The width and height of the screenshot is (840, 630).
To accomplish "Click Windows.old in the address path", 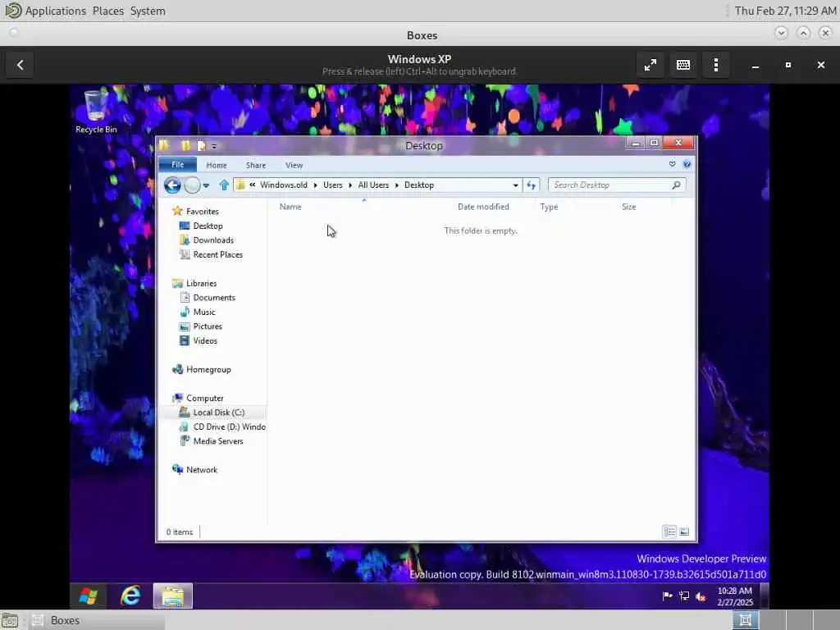I will point(284,185).
